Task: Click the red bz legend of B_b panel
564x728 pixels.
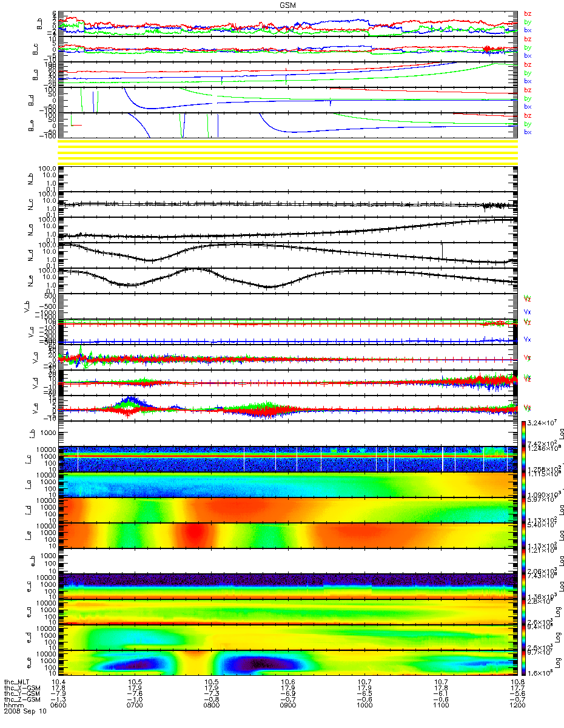Action: (x=528, y=14)
